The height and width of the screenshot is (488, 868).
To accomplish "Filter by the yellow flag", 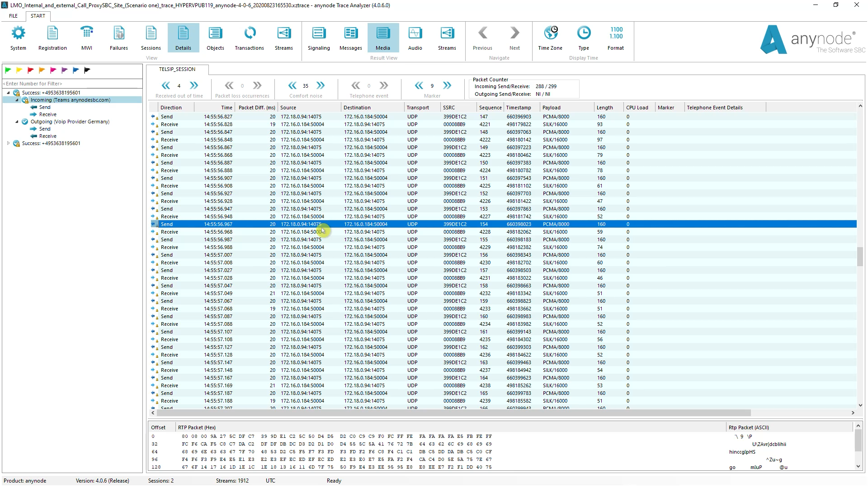I will point(19,70).
